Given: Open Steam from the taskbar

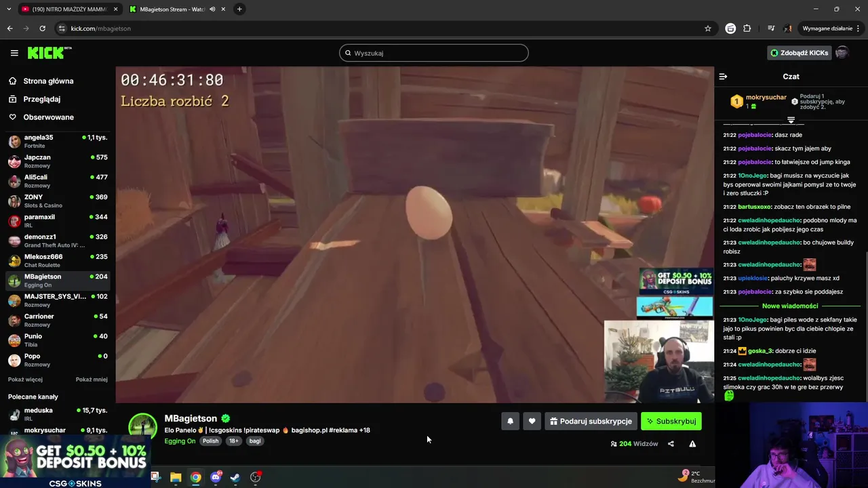Looking at the screenshot, I should (x=235, y=477).
